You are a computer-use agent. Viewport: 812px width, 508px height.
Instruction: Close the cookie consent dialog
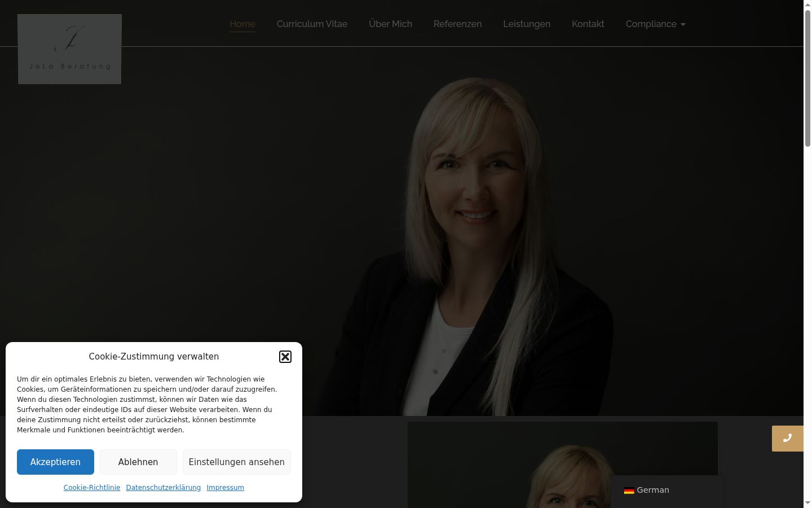click(285, 357)
